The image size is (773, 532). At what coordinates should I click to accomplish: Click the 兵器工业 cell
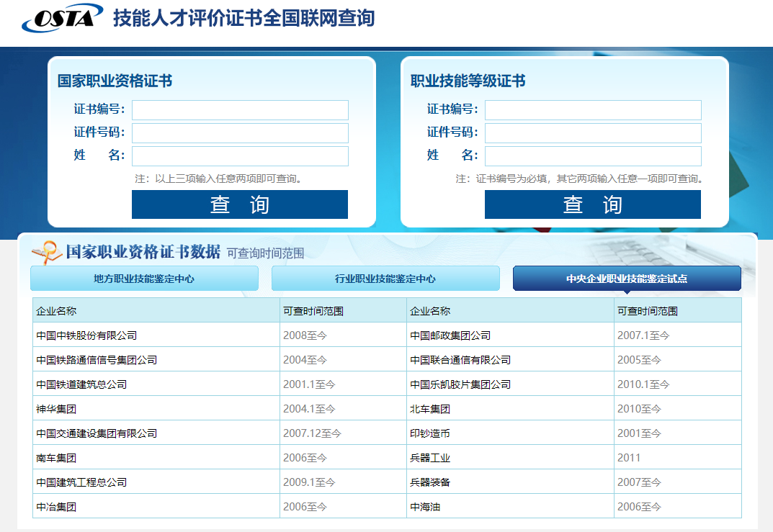(510, 458)
